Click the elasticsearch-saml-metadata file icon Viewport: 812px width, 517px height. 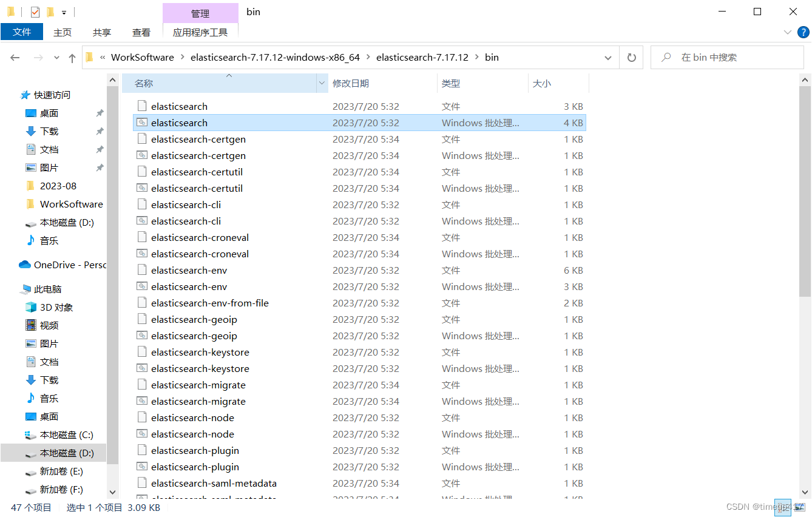coord(142,483)
